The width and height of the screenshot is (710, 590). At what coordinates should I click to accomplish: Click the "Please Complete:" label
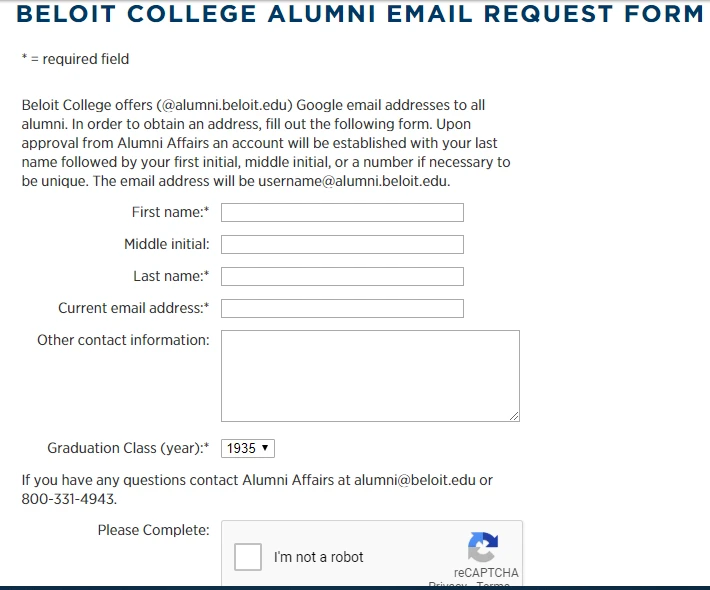(153, 530)
